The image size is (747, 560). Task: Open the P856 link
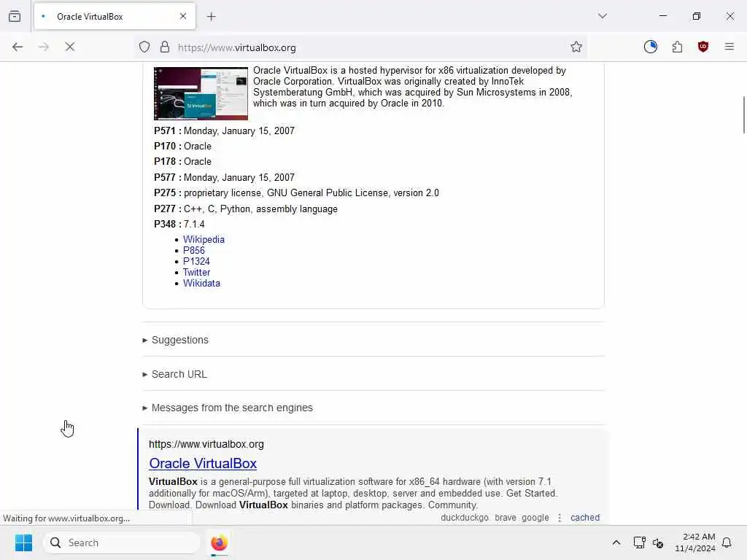[x=193, y=251]
